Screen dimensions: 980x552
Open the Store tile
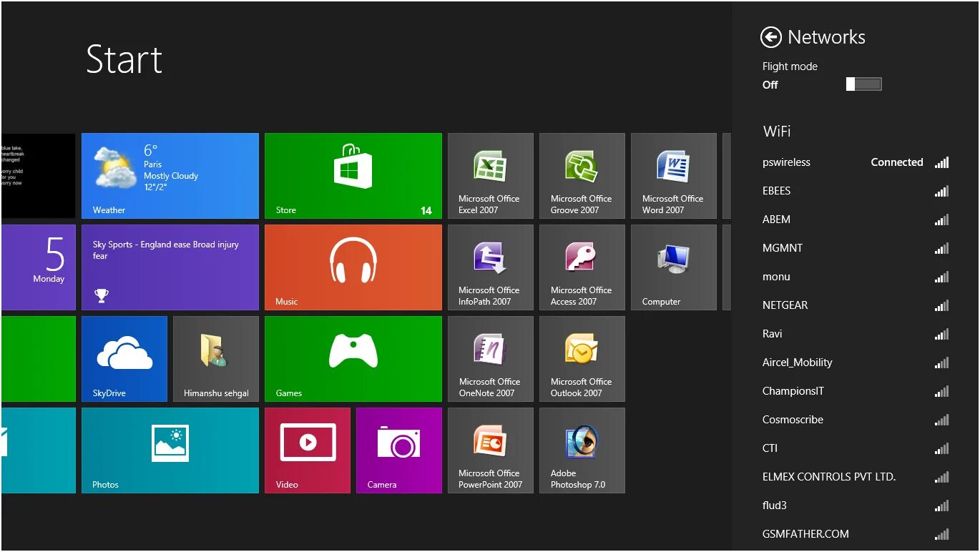point(353,176)
